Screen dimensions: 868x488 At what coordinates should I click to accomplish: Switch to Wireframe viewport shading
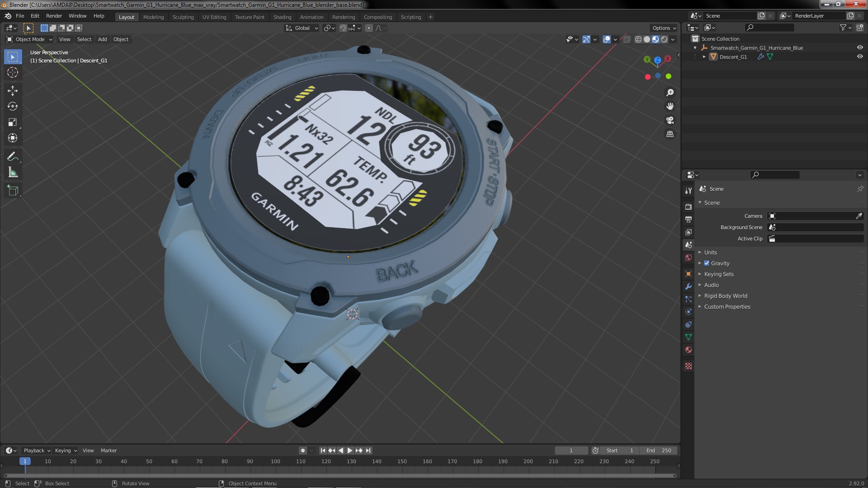click(x=638, y=39)
